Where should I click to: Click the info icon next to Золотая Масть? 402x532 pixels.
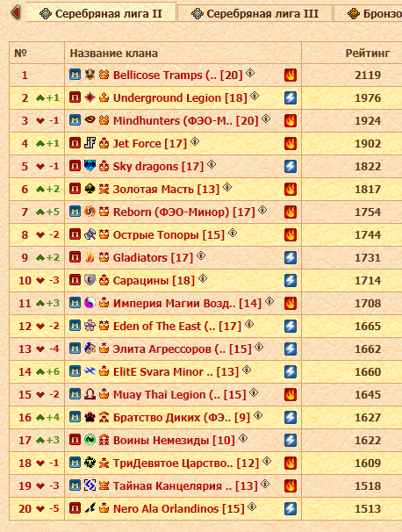tap(227, 187)
